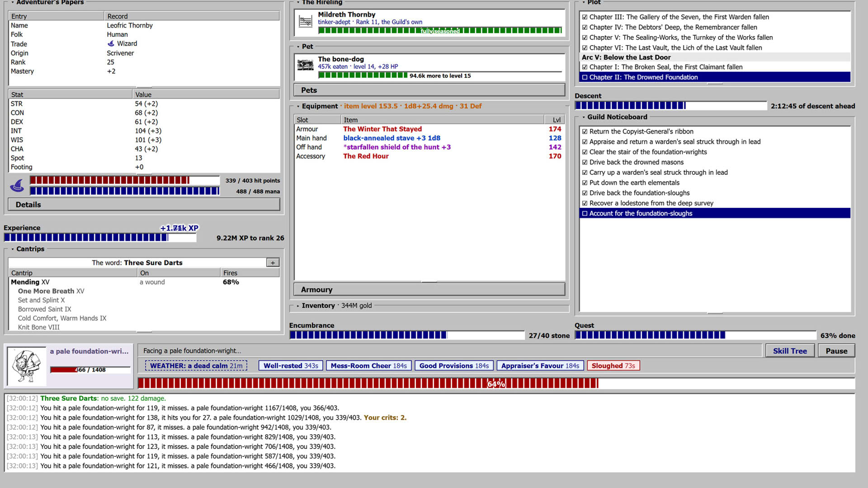
Task: Click the Well-rested buff badge
Action: 291,366
